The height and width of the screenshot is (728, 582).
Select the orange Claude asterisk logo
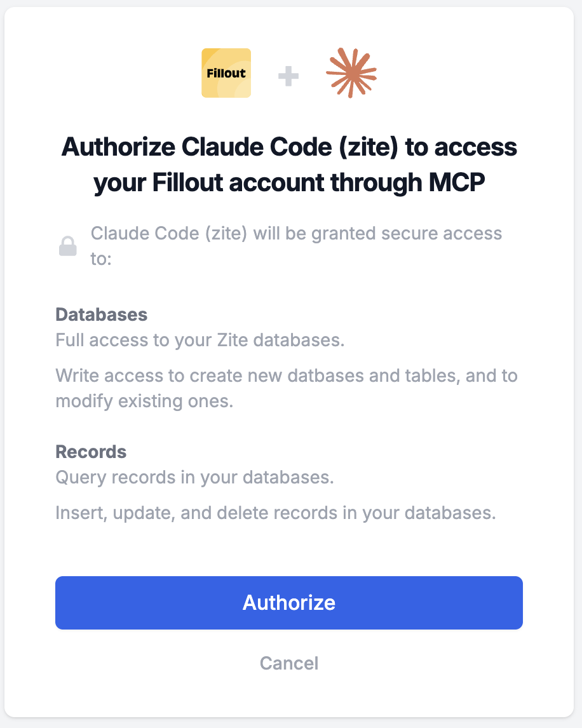coord(351,72)
